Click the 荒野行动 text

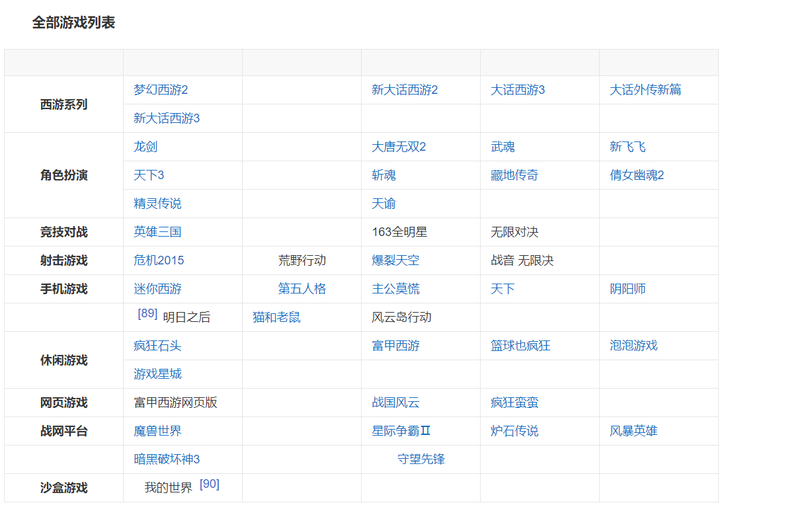pos(302,260)
